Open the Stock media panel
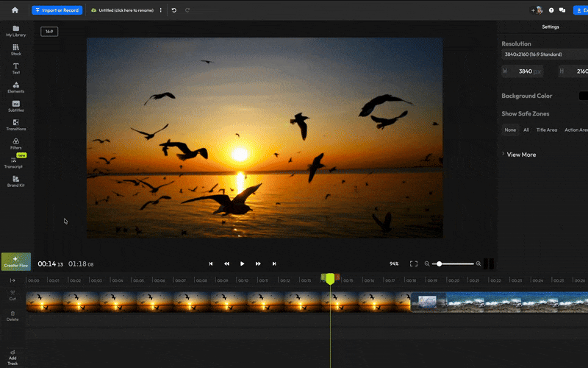 15,50
